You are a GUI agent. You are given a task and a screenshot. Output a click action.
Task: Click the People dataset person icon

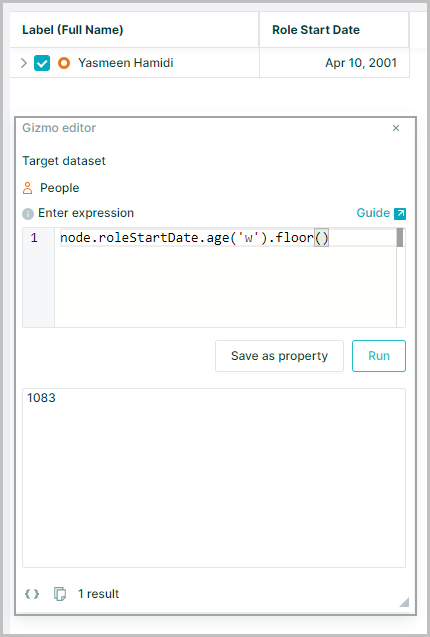27,188
